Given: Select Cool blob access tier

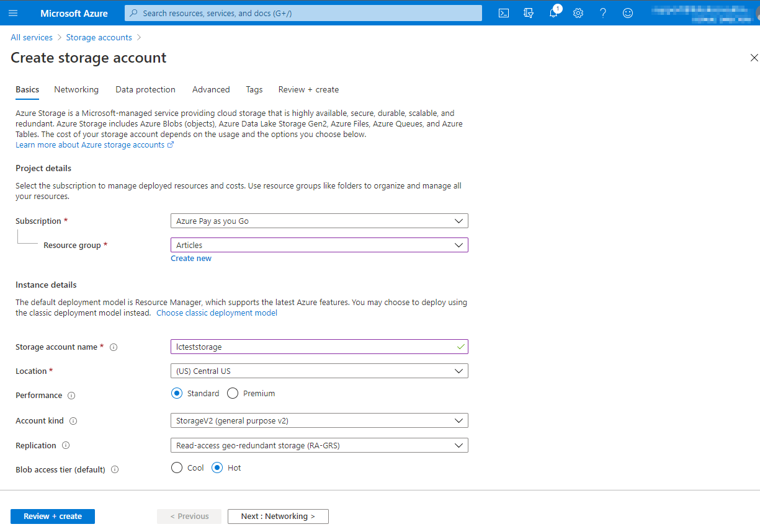Looking at the screenshot, I should tap(177, 468).
